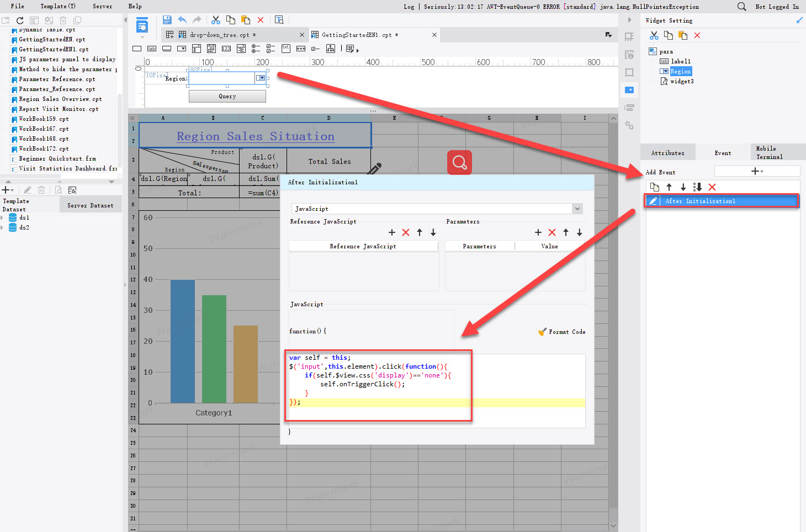
Task: Collapse the right panel with the arrow
Action: click(629, 20)
